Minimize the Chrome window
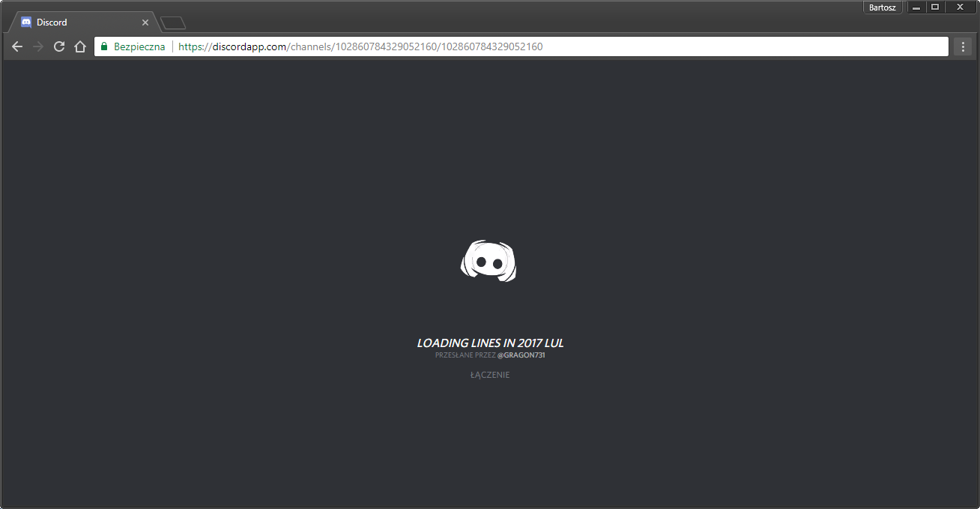This screenshot has width=980, height=509. coord(916,7)
